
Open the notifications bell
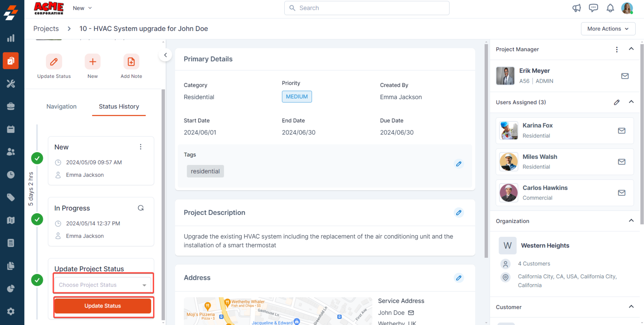coord(610,8)
